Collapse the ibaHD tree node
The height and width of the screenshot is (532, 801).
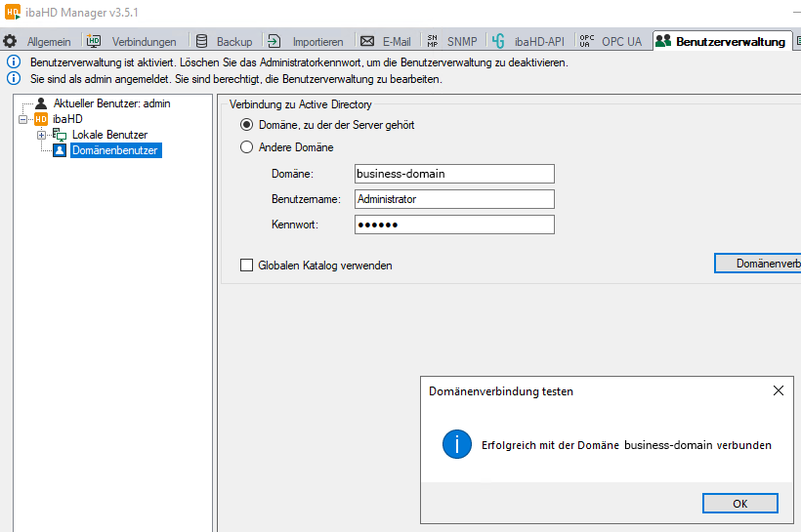click(x=22, y=119)
